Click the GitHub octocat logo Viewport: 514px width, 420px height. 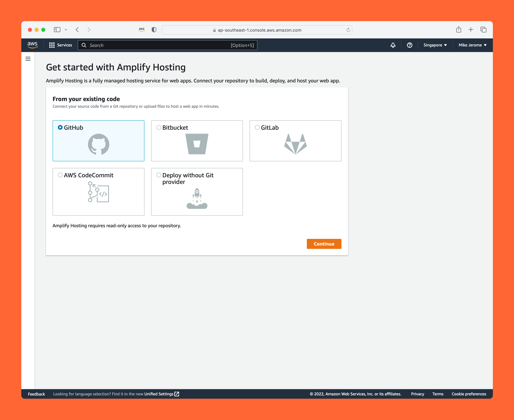[x=98, y=144]
